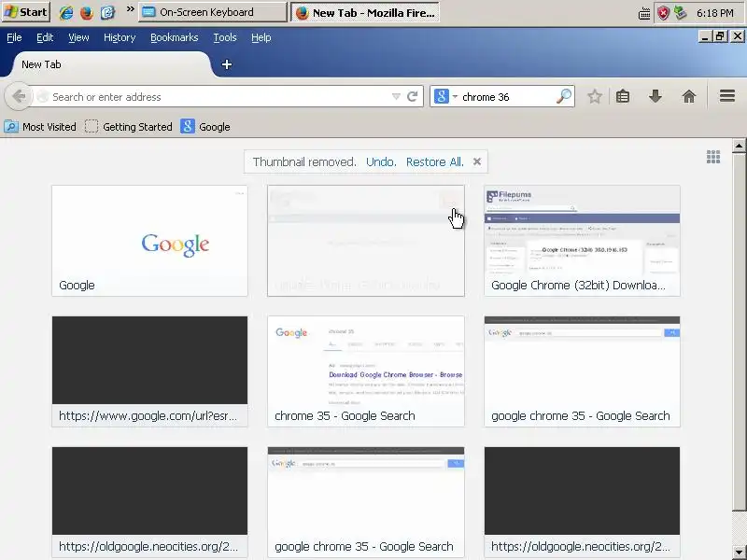Viewport: 747px width, 560px height.
Task: Open bottom-right oldgoogle.neocities.org tile
Action: click(582, 502)
